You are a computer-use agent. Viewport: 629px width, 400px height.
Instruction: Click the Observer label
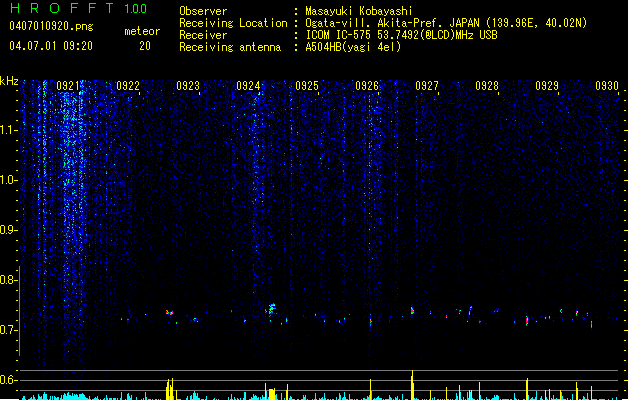pos(203,11)
